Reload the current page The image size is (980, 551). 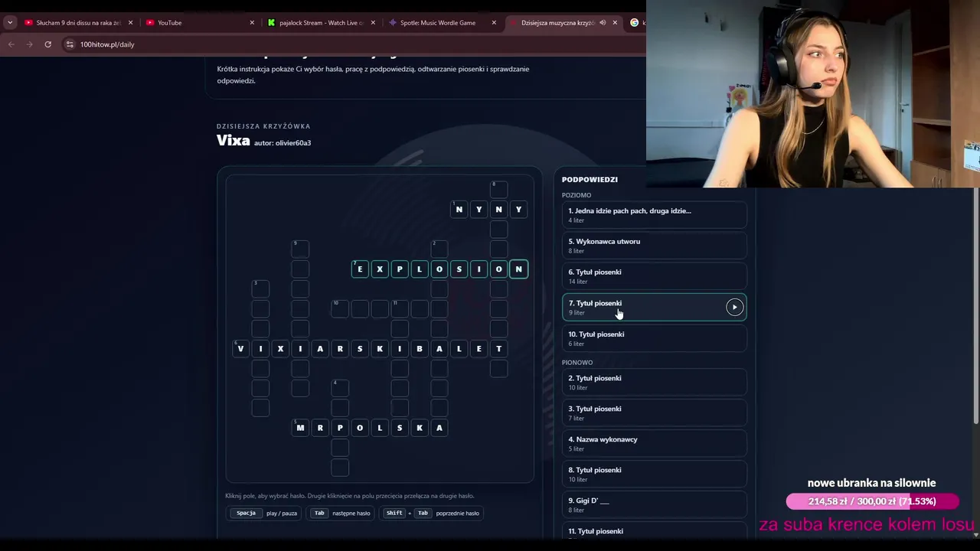click(47, 44)
